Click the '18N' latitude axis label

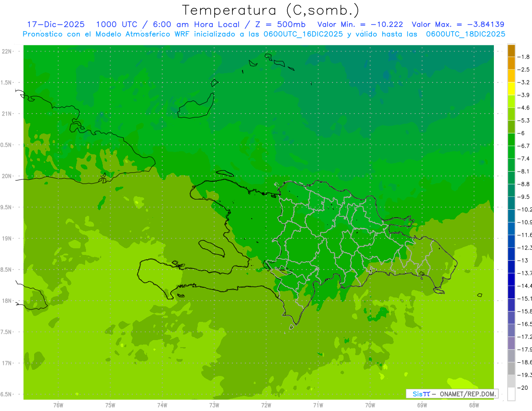click(7, 301)
